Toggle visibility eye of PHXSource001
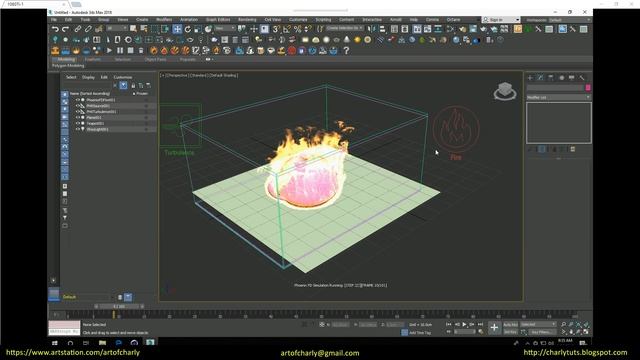This screenshot has width=640, height=360. (77, 106)
